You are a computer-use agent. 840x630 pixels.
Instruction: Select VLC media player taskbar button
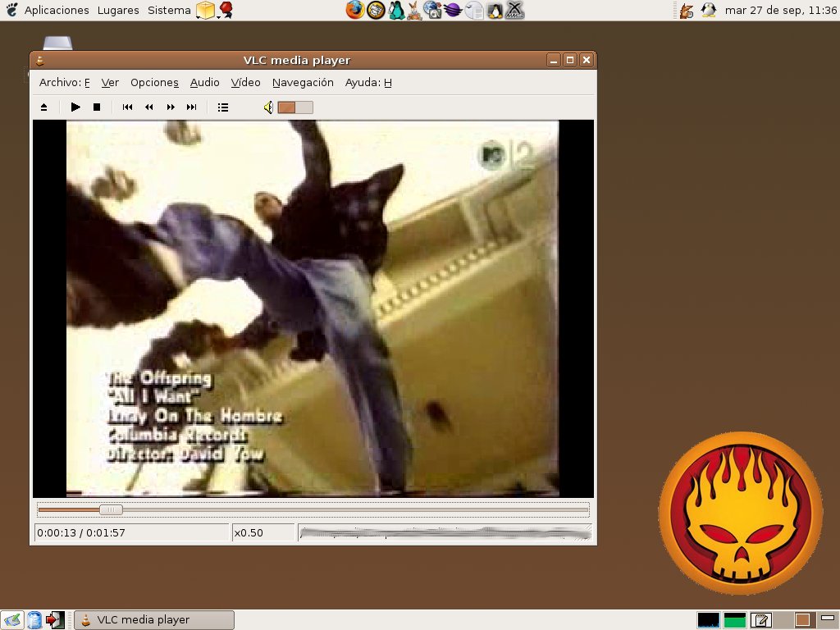coord(153,620)
